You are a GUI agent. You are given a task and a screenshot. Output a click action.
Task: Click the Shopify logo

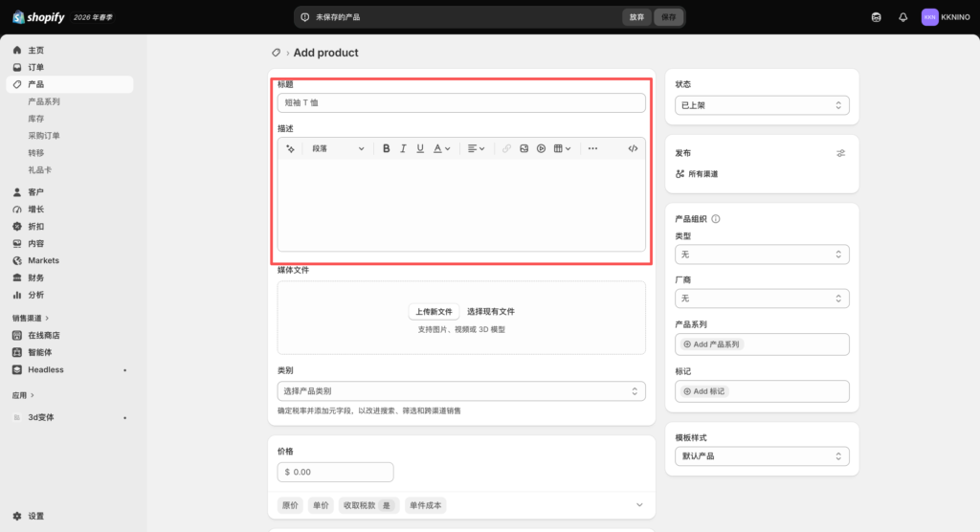click(x=38, y=17)
